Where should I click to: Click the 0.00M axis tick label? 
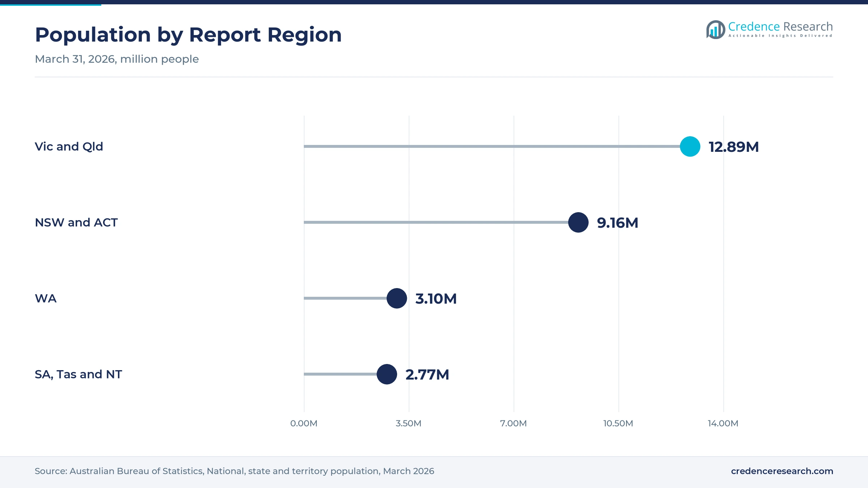pos(304,423)
